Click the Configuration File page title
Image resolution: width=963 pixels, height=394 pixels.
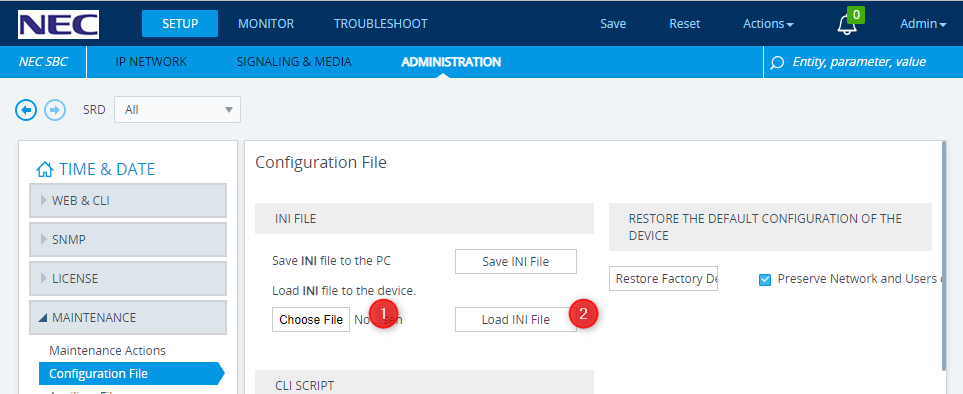click(x=321, y=162)
